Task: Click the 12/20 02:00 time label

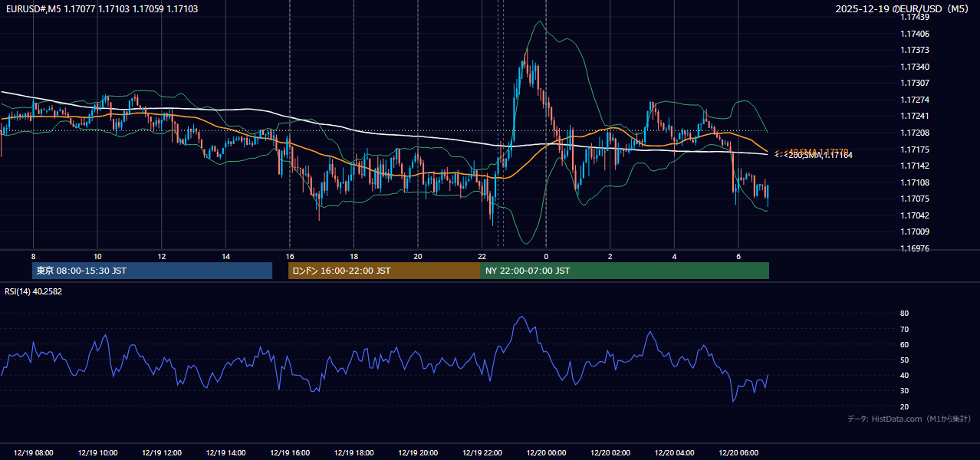Action: coord(610,453)
